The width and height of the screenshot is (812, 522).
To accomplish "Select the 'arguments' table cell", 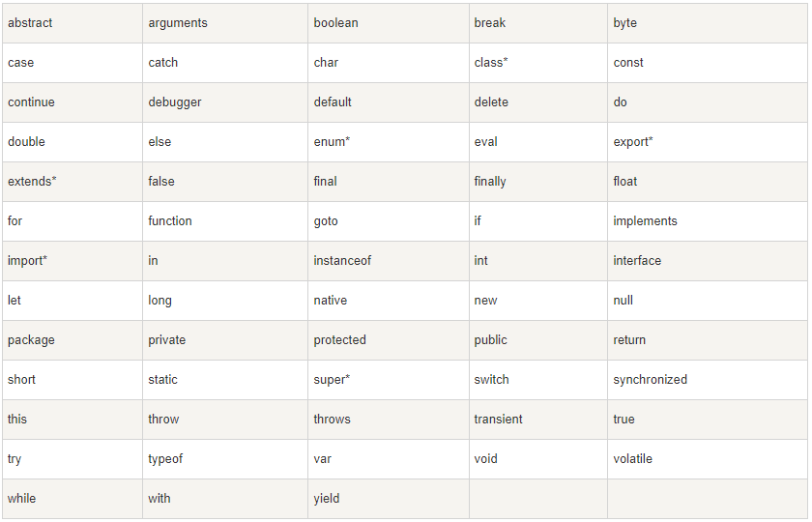I will [x=178, y=23].
